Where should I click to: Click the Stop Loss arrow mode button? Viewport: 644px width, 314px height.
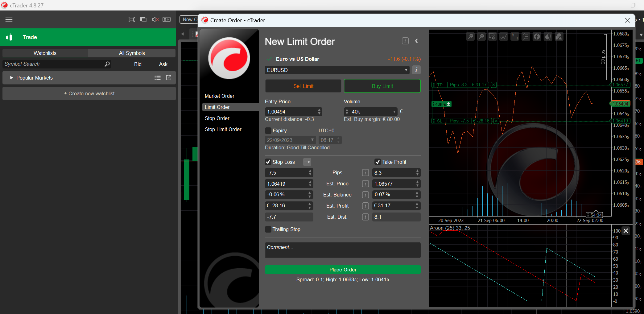point(307,162)
